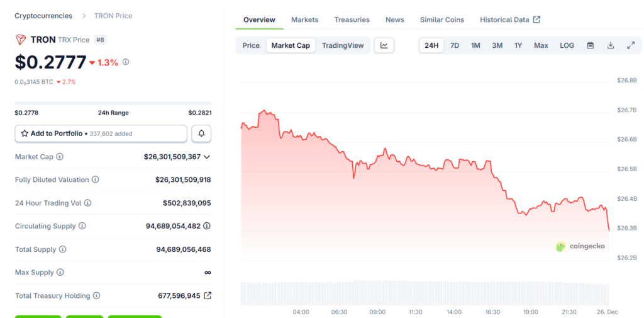This screenshot has width=644, height=318.
Task: Open the calendar date range picker
Action: click(x=590, y=45)
